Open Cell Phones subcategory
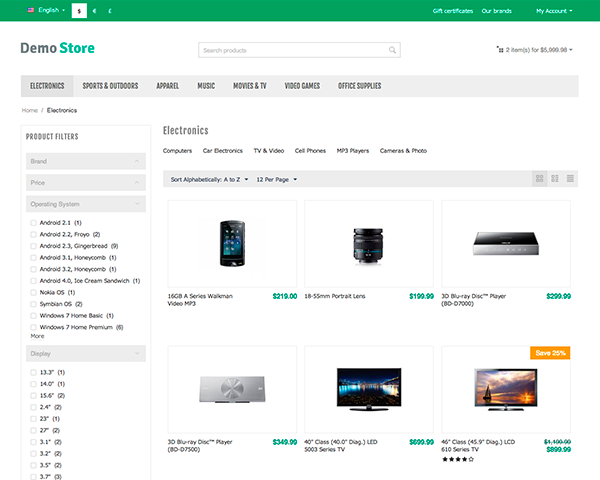Viewport: 600px width, 480px height. click(x=310, y=150)
